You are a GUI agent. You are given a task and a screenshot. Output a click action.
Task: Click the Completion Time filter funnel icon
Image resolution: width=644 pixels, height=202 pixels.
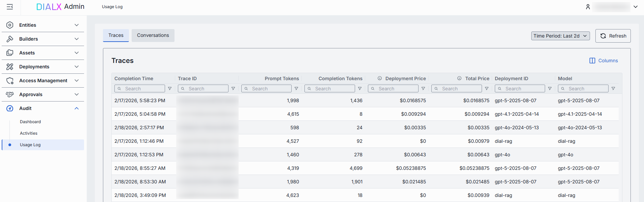coord(170,89)
